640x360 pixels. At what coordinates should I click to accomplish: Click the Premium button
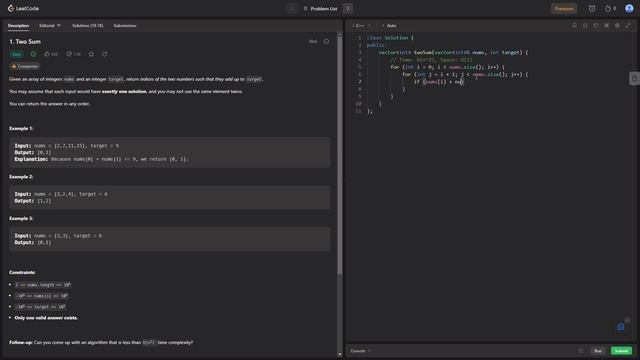(x=564, y=9)
